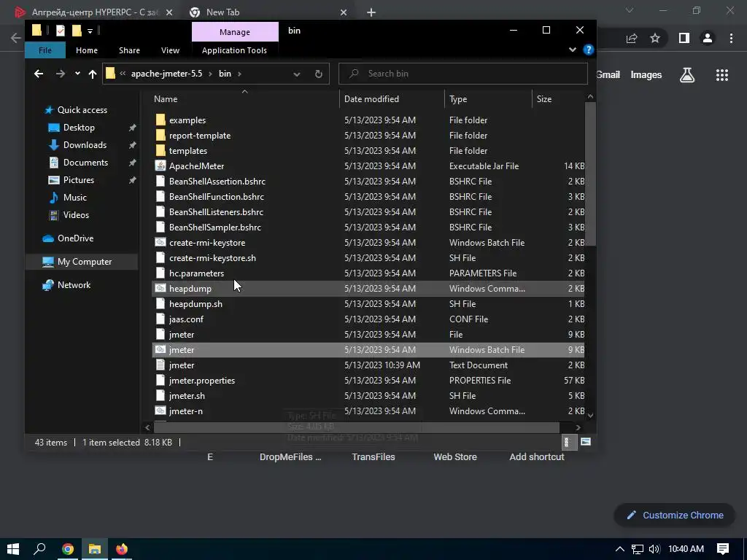Screen dimensions: 747x560
Task: Switch to the HYPERPC Chrome tab
Action: (x=94, y=12)
